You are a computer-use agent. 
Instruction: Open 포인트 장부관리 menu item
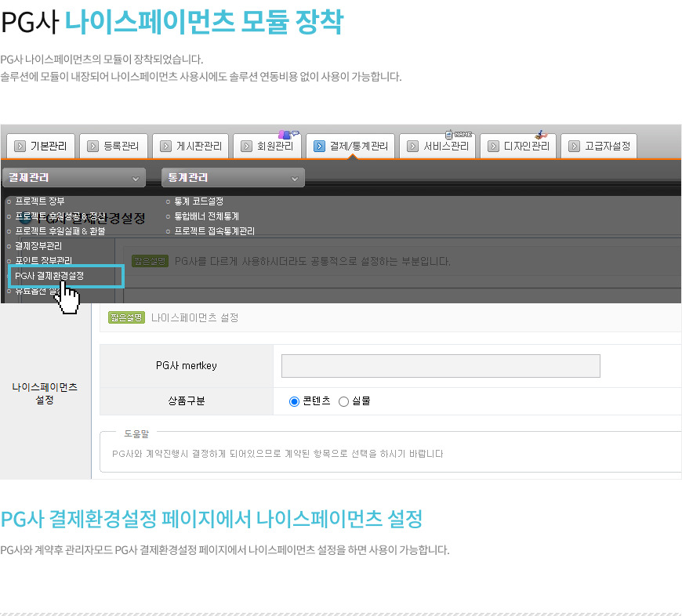[x=43, y=261]
